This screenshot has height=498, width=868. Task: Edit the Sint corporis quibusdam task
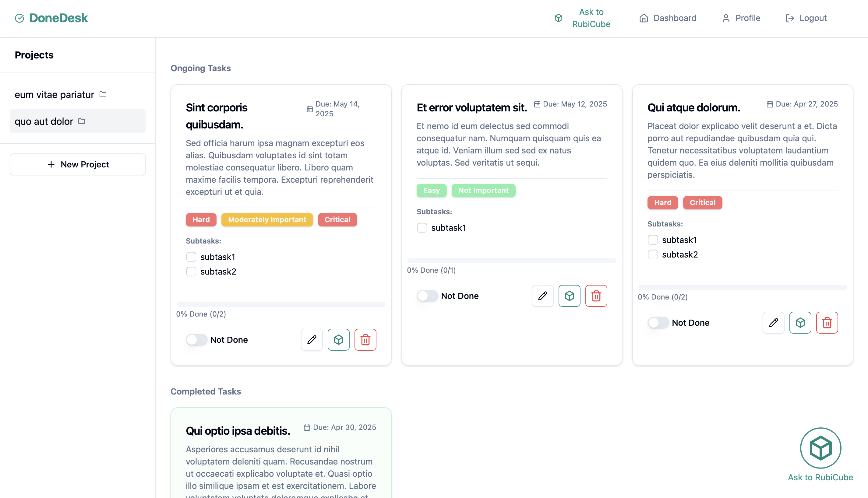312,340
